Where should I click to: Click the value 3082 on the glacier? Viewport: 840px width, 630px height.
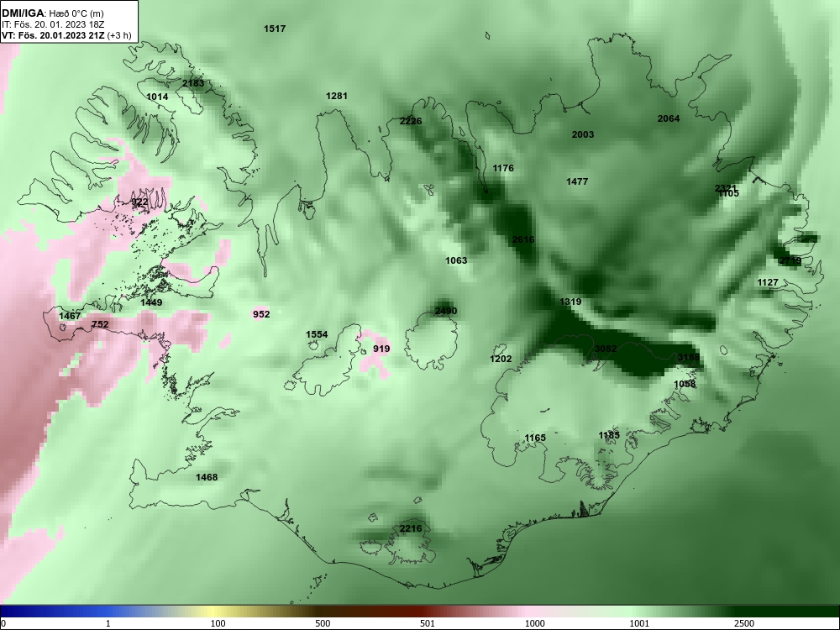pyautogui.click(x=606, y=349)
